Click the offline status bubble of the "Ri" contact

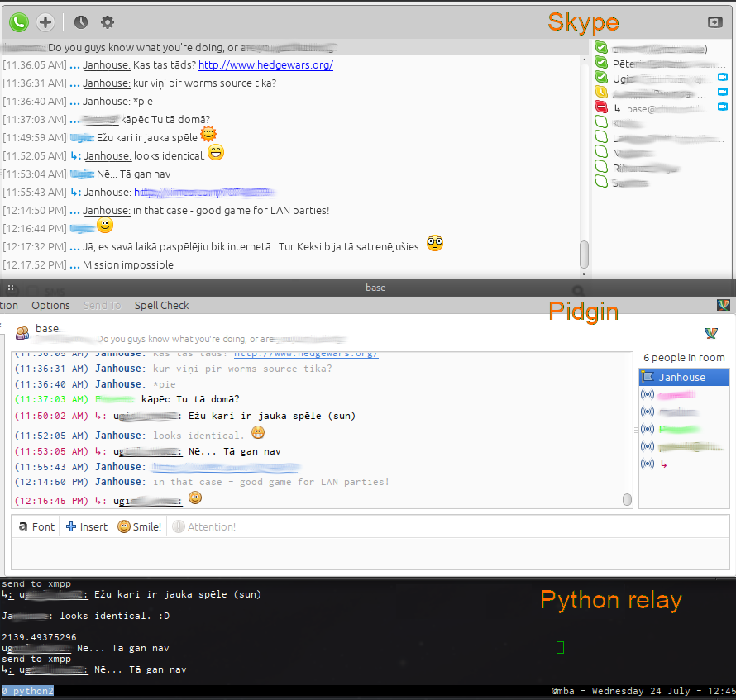point(601,166)
